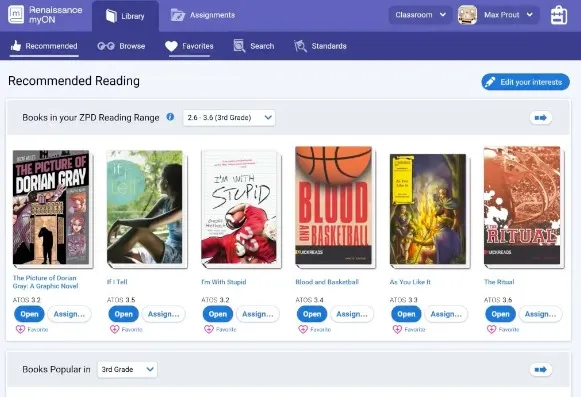Assign the Blood and Basketball book
581x397 pixels.
(x=352, y=314)
